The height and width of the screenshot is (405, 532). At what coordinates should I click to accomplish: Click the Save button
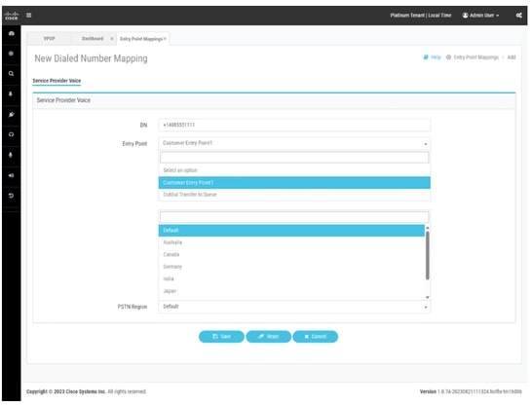click(221, 337)
